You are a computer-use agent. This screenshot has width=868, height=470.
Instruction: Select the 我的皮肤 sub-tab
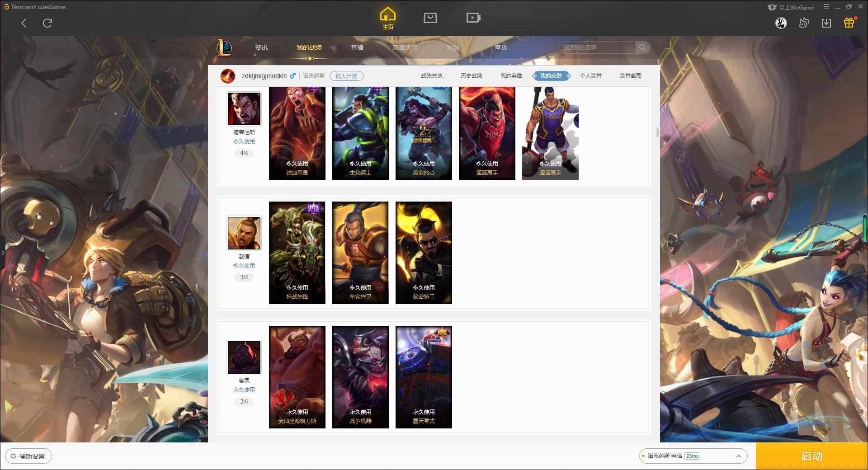coord(551,76)
